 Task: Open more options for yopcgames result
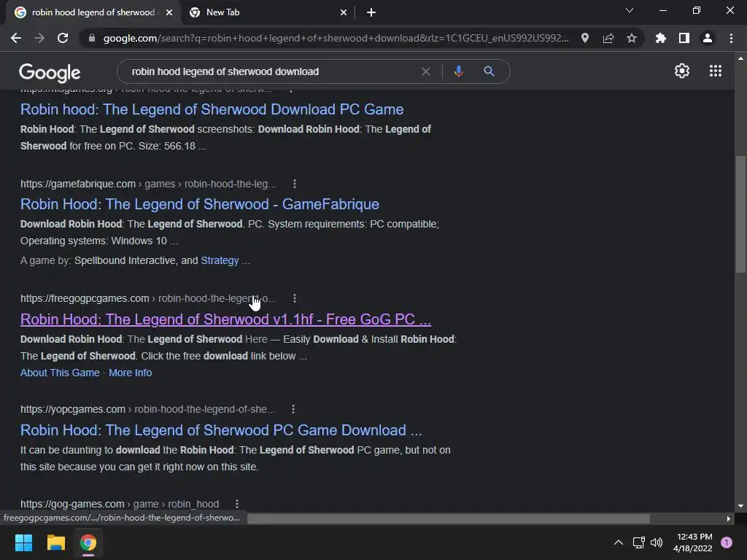click(293, 409)
